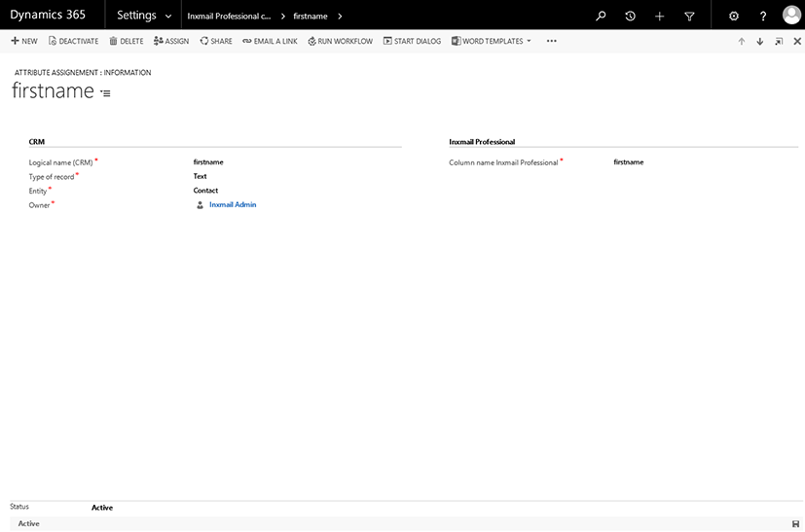Viewport: 805px width, 532px height.
Task: Click the DELETE command
Action: coord(127,41)
